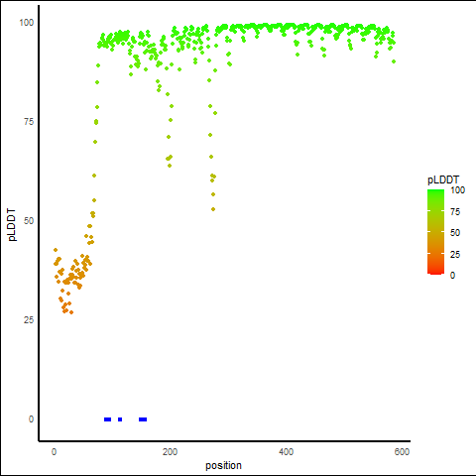
Task: Click the legend label 75
Action: 455,212
